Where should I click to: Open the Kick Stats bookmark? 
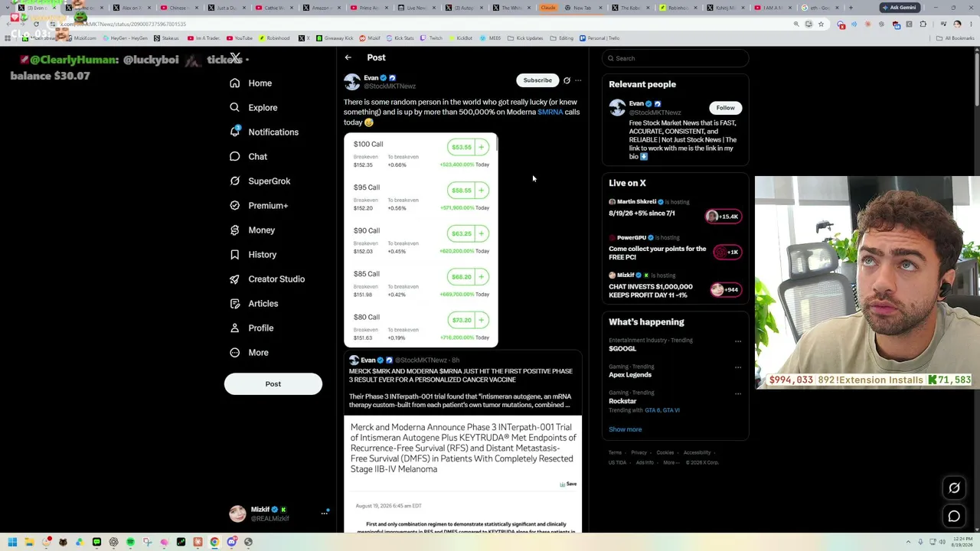coord(399,38)
